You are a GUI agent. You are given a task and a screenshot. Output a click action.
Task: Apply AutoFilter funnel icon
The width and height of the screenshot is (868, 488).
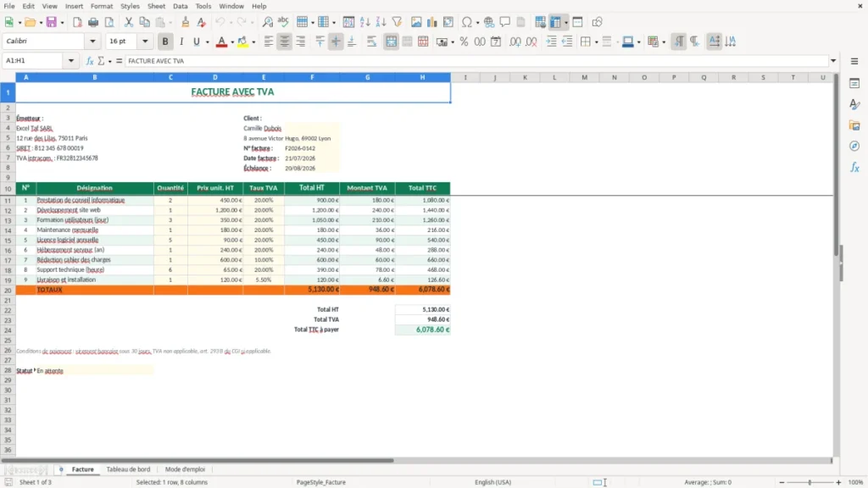pos(397,22)
